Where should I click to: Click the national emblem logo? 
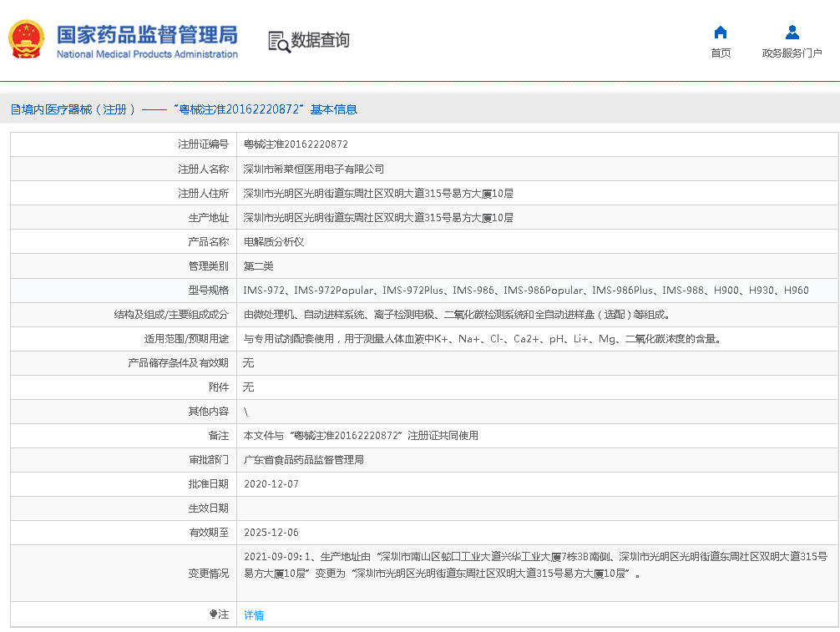27,39
